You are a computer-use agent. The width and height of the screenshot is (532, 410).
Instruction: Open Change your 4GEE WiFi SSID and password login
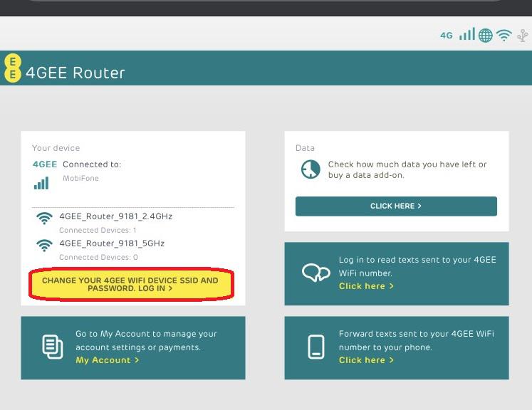131,284
